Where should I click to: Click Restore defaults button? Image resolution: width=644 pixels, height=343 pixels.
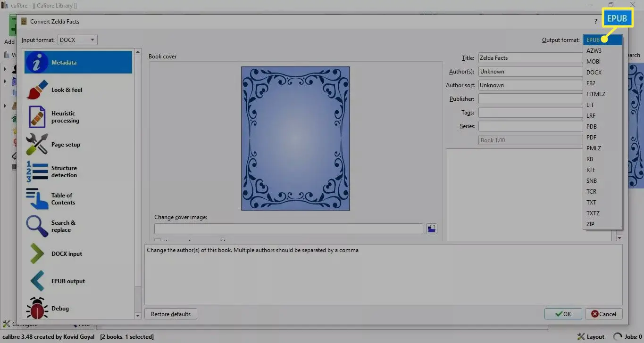[171, 314]
